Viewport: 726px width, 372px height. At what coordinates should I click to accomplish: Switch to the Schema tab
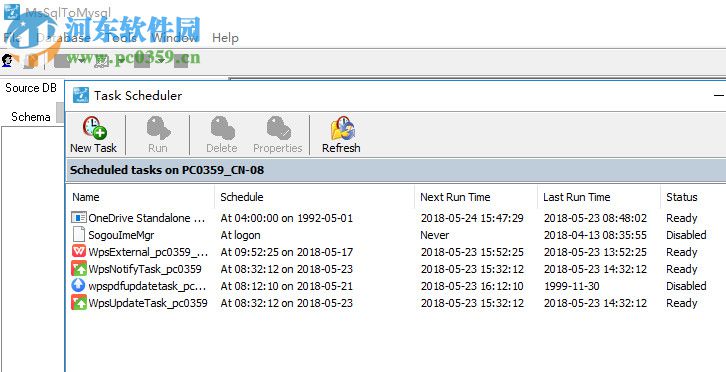tap(31, 117)
